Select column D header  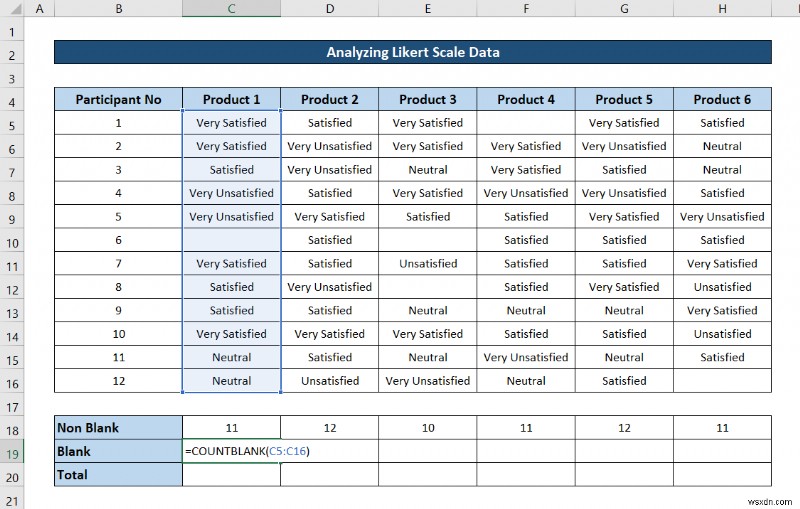click(330, 8)
